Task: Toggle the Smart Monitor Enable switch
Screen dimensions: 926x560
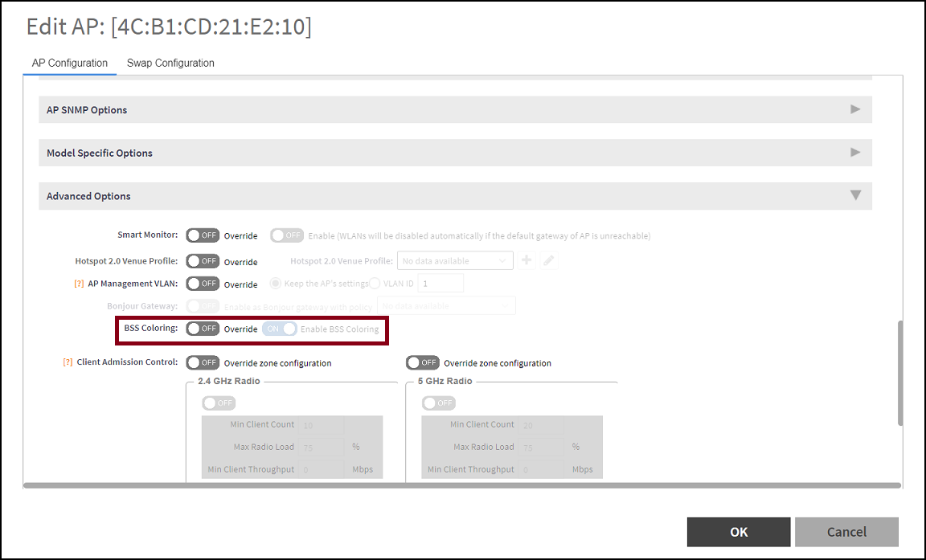Action: tap(287, 235)
